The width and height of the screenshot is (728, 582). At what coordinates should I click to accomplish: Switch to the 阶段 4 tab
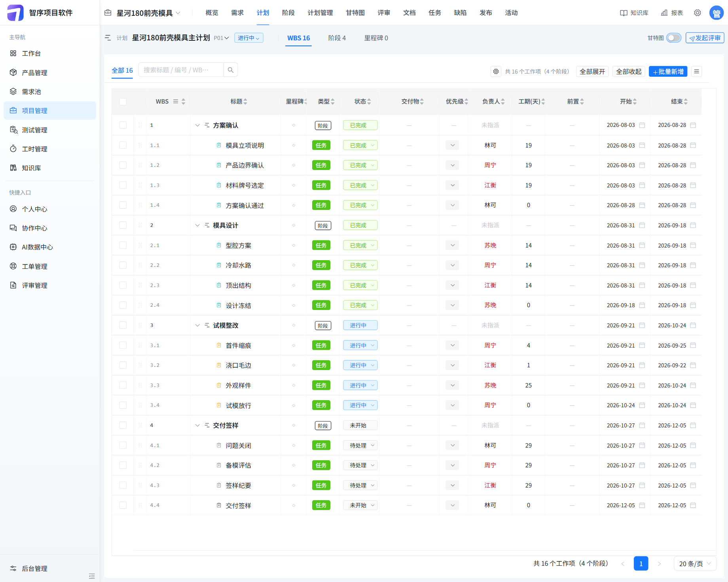337,38
